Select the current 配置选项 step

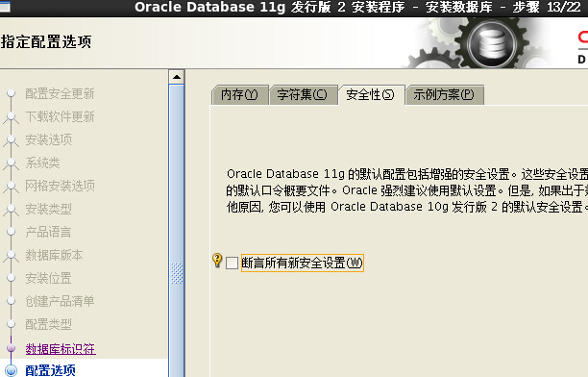coord(50,370)
